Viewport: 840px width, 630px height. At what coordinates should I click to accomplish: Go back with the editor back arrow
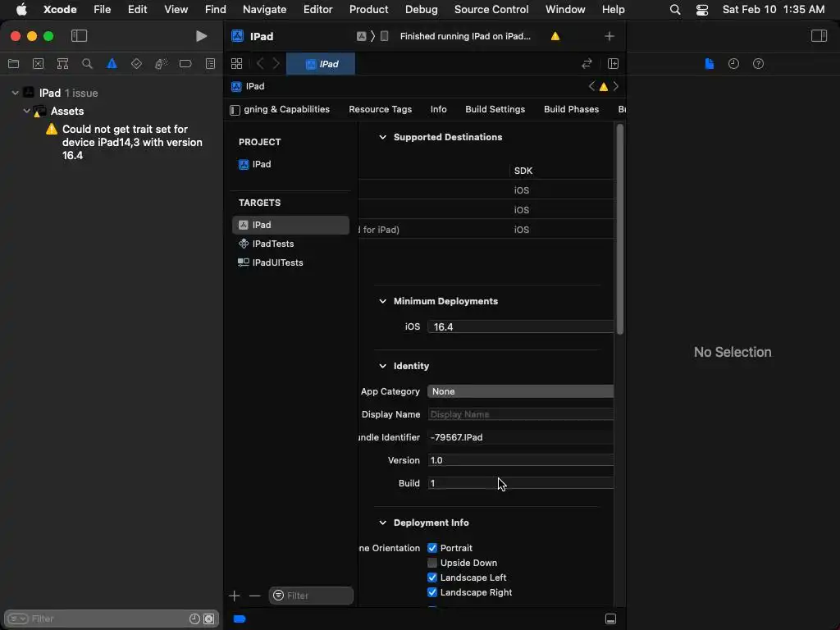(260, 64)
